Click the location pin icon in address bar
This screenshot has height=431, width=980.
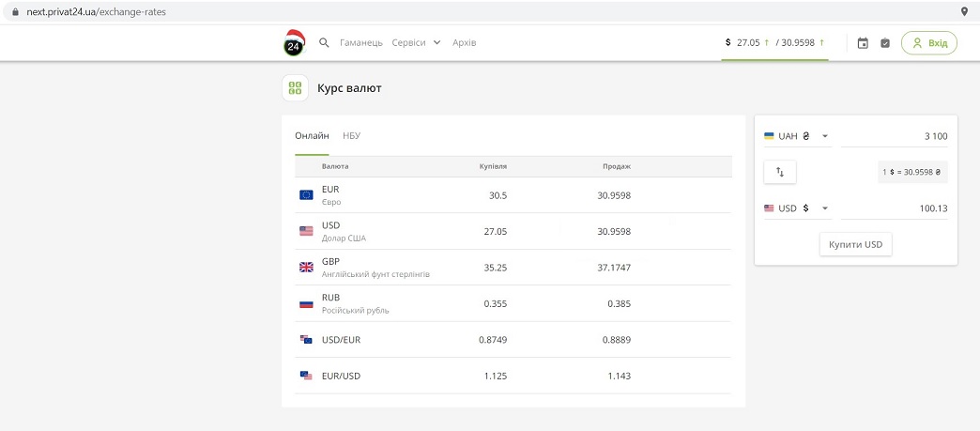tap(964, 11)
